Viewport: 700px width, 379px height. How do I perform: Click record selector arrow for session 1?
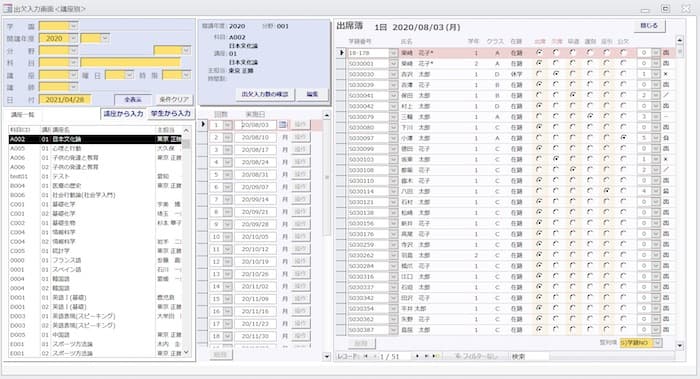203,125
